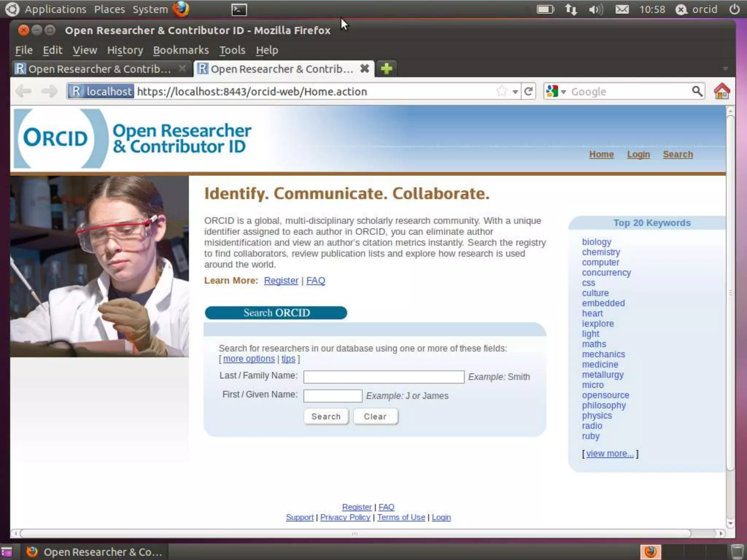Open volume control icon in panel
Screen dimensions: 747x560
(596, 9)
